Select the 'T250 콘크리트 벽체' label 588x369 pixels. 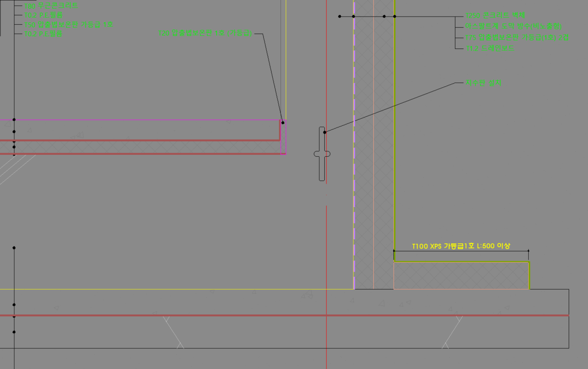492,16
